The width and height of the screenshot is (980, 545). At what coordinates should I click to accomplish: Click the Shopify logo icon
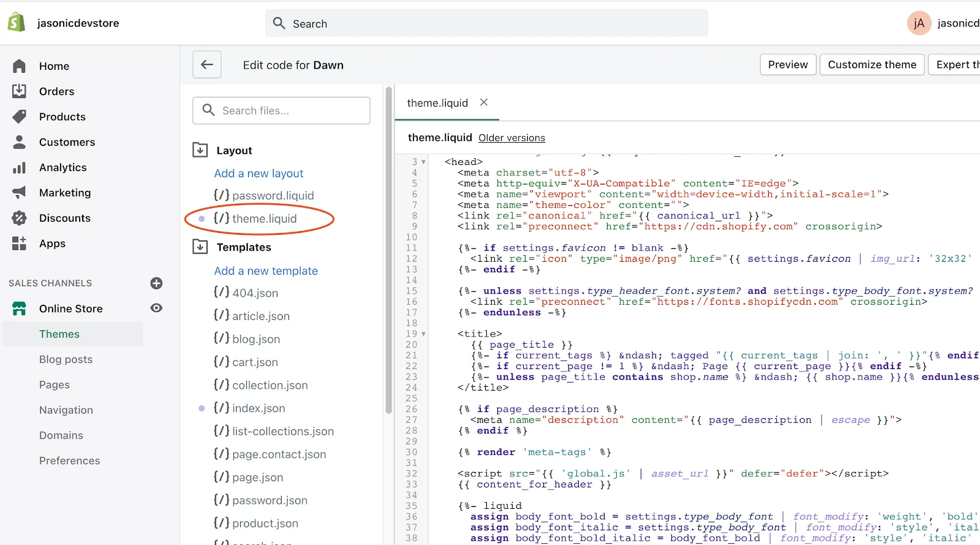pyautogui.click(x=17, y=23)
